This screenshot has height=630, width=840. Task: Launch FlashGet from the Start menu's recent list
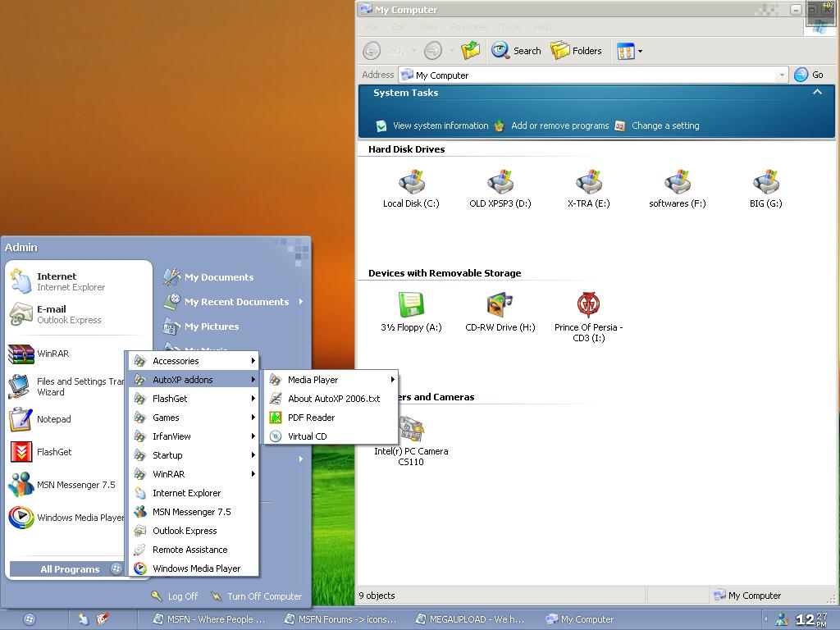67,452
